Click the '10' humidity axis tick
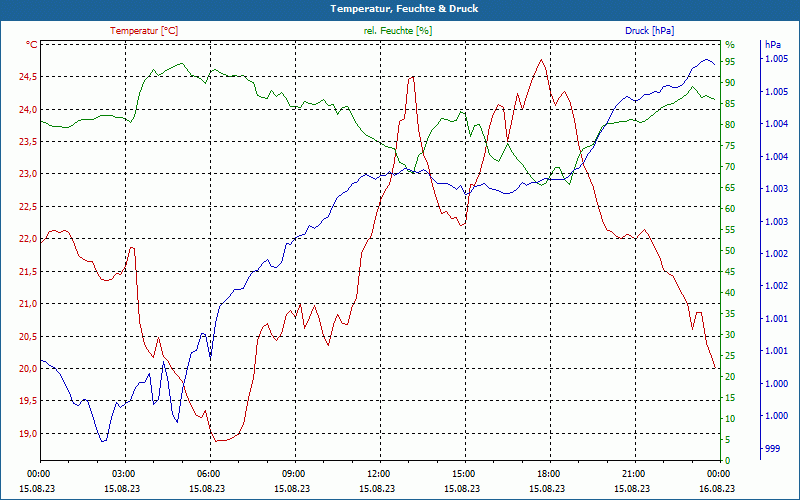 click(x=730, y=418)
